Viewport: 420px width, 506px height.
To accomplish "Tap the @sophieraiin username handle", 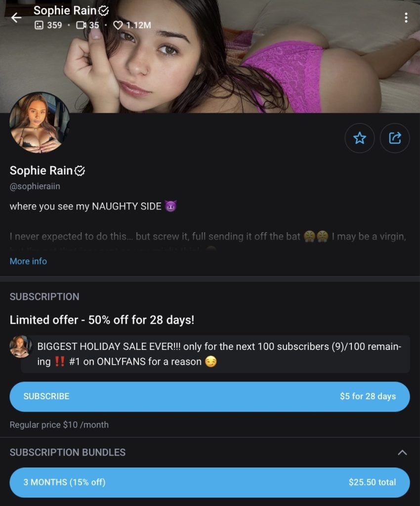I will point(35,186).
